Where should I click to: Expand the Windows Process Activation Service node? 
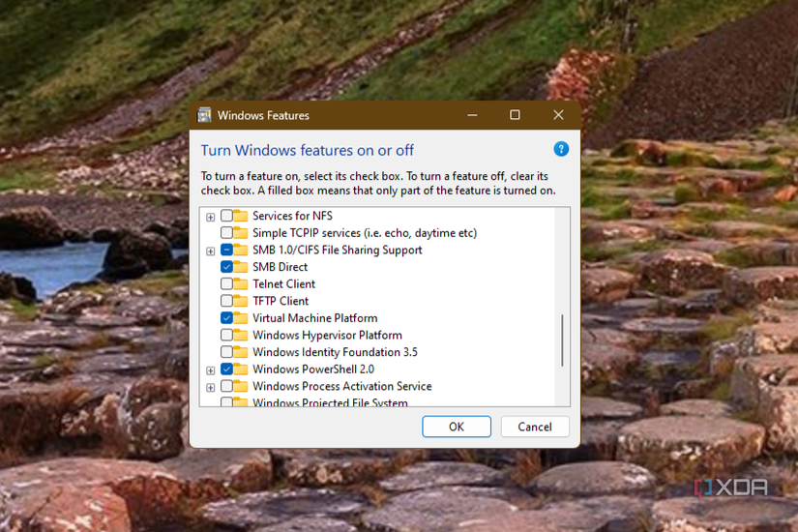[x=210, y=388]
